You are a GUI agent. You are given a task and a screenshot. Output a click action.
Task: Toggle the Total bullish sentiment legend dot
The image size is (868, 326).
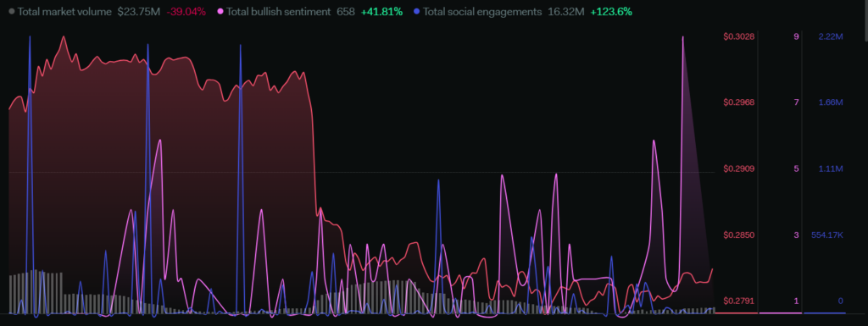(x=220, y=11)
